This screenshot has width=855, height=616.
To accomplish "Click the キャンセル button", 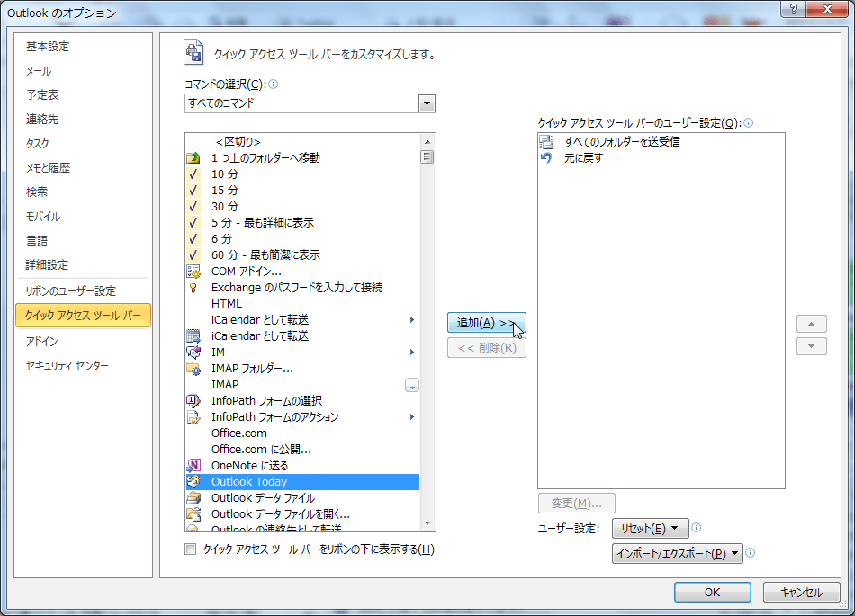I will 801,592.
